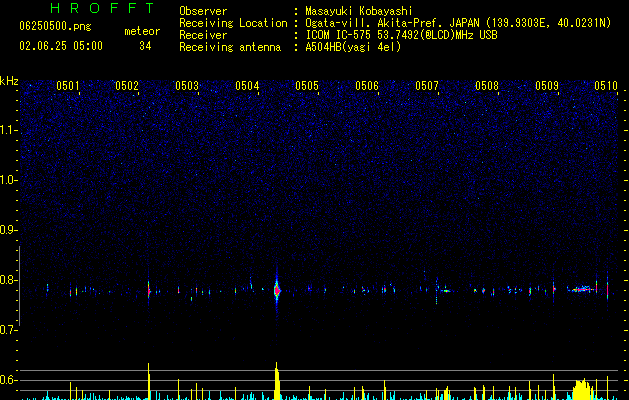629x400 pixels.
Task: Click the 1.0 kHz axis label
Action: (x=8, y=180)
